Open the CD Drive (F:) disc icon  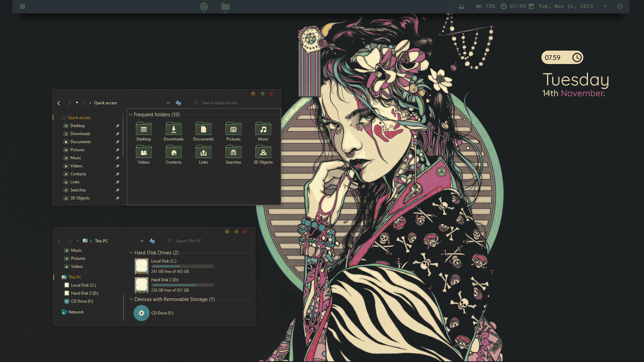pos(141,313)
